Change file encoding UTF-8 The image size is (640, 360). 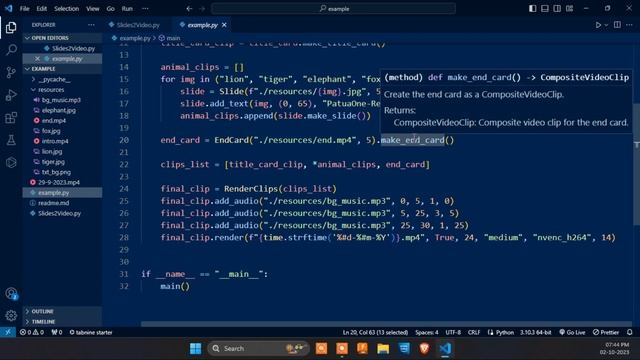pos(453,332)
